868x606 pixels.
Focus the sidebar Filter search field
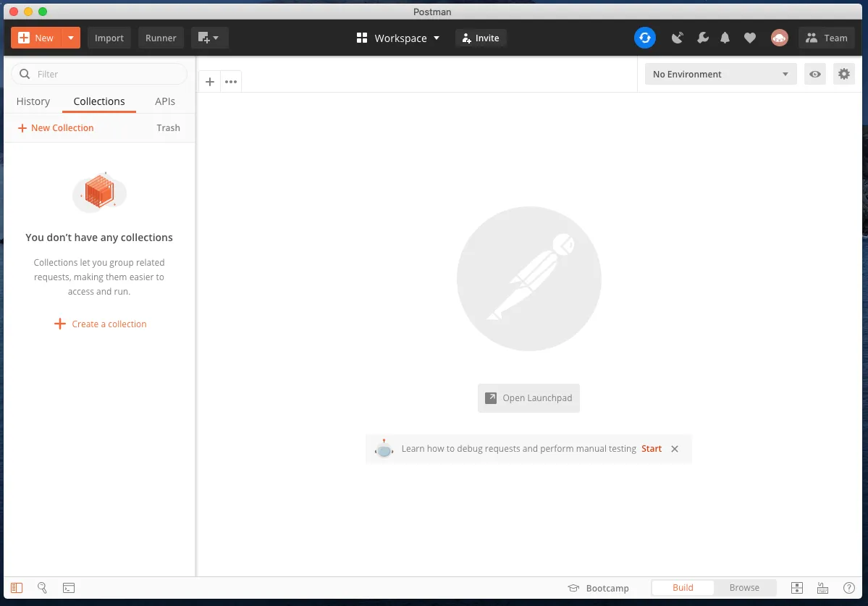tap(99, 74)
